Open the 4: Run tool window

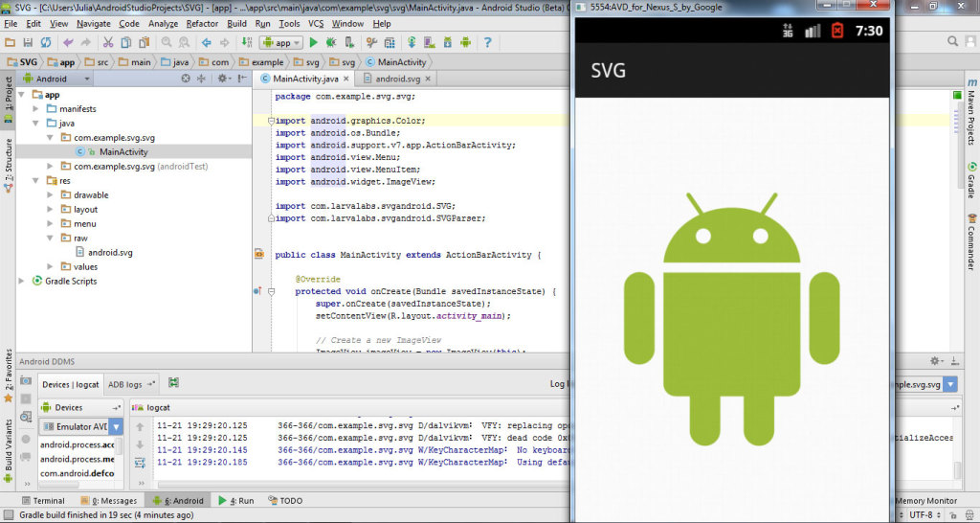[x=235, y=500]
